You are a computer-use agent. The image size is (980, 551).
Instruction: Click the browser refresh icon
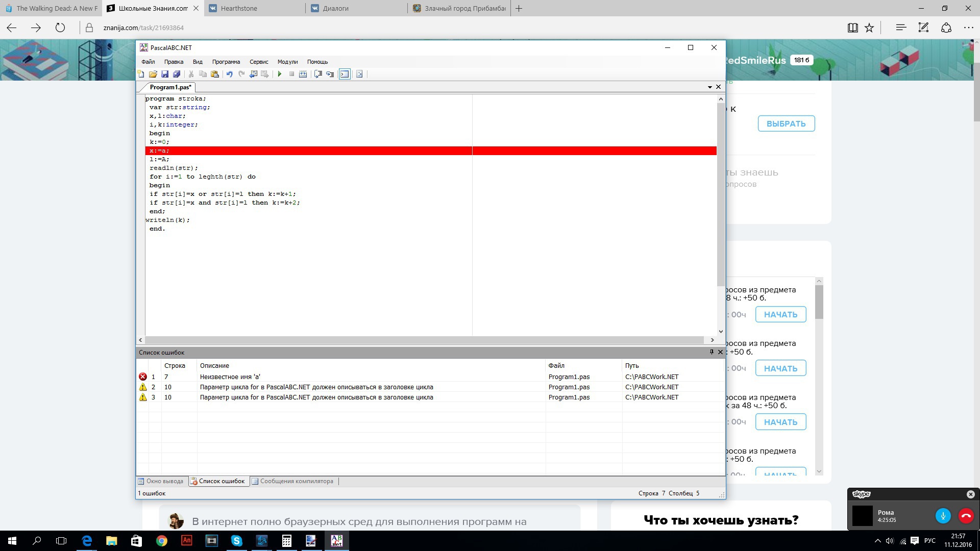(x=60, y=28)
